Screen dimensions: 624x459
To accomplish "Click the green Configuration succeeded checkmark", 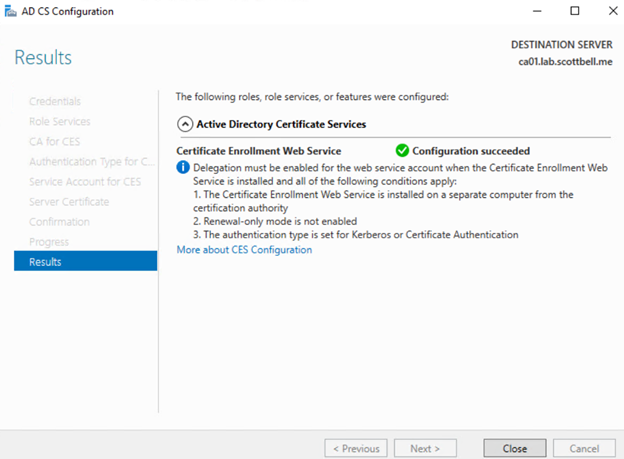I will coord(402,150).
